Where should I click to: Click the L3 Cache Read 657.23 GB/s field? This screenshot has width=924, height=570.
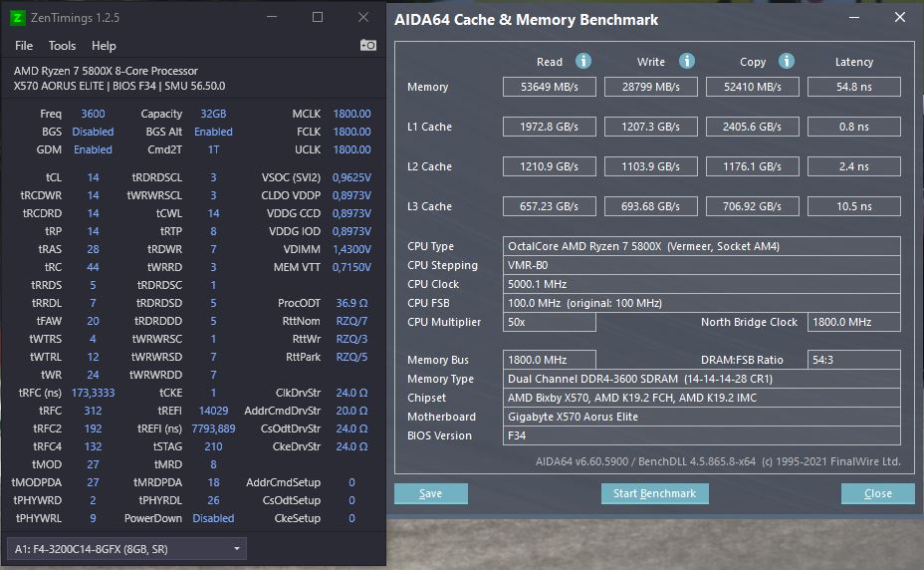550,206
